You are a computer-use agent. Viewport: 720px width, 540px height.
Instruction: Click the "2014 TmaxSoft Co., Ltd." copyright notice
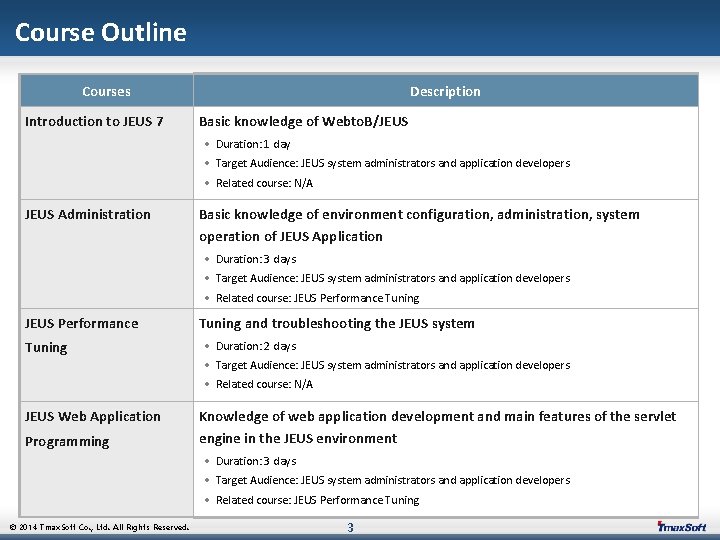pos(99,527)
